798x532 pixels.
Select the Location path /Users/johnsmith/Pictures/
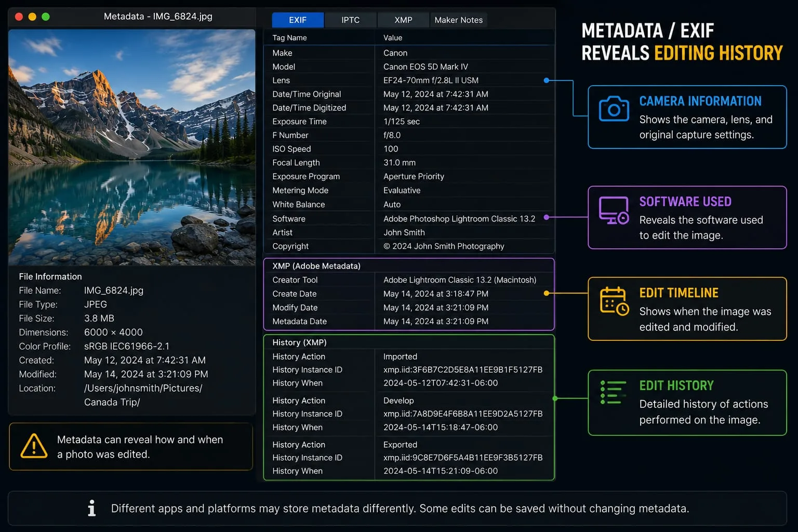point(143,389)
